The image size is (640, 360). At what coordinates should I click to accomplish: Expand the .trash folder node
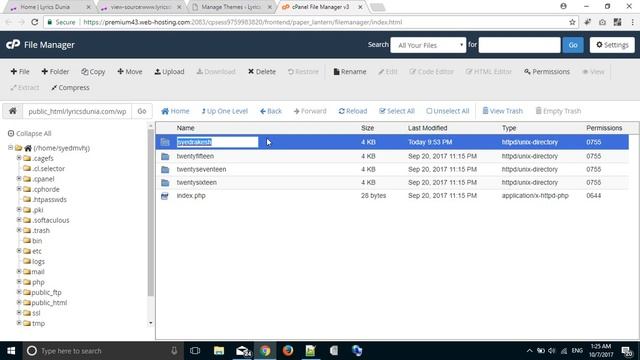coord(19,230)
